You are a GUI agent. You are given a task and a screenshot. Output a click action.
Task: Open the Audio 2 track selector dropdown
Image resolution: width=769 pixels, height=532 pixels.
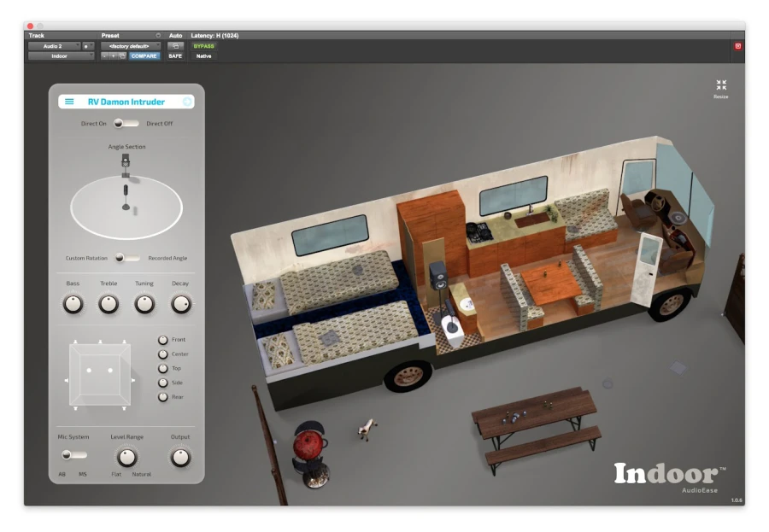pos(54,46)
